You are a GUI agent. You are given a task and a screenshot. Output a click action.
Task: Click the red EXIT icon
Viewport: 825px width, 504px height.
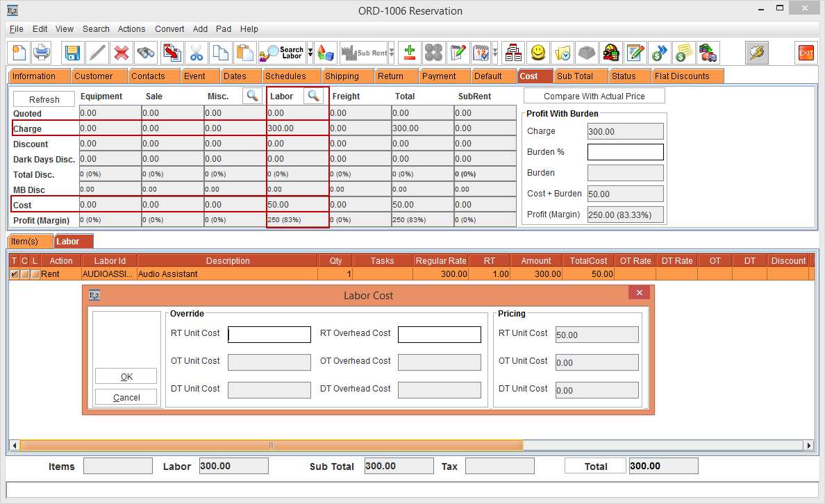click(806, 53)
